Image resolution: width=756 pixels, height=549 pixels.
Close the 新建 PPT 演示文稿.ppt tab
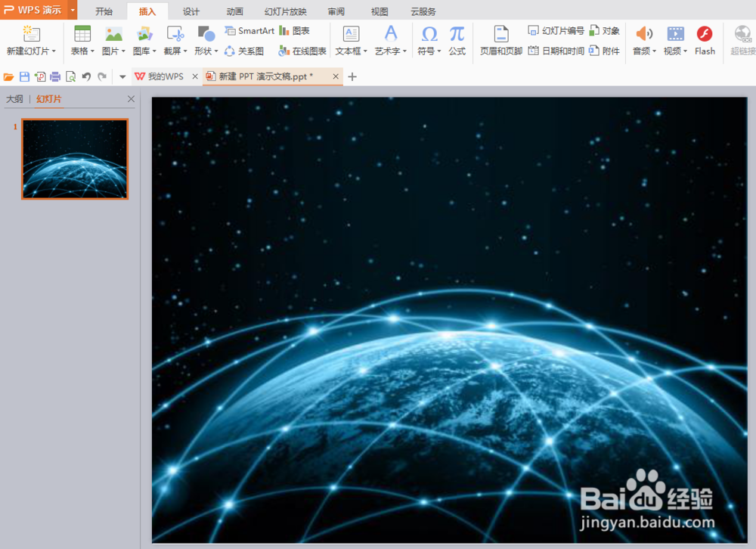[336, 76]
